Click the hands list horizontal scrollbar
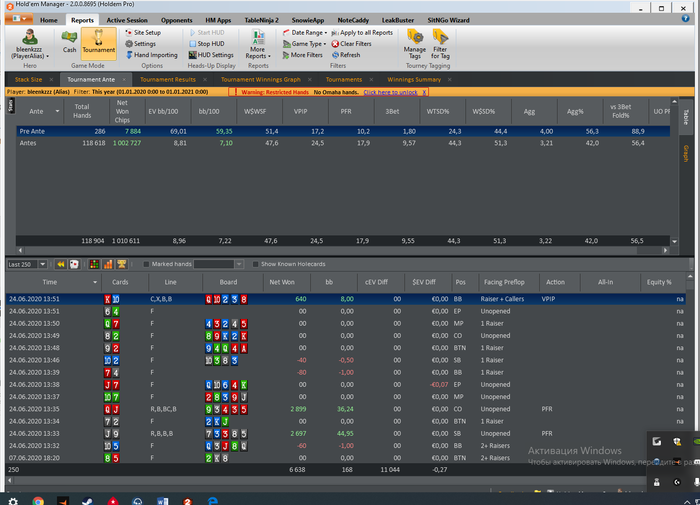This screenshot has height=505, width=700. [x=325, y=480]
